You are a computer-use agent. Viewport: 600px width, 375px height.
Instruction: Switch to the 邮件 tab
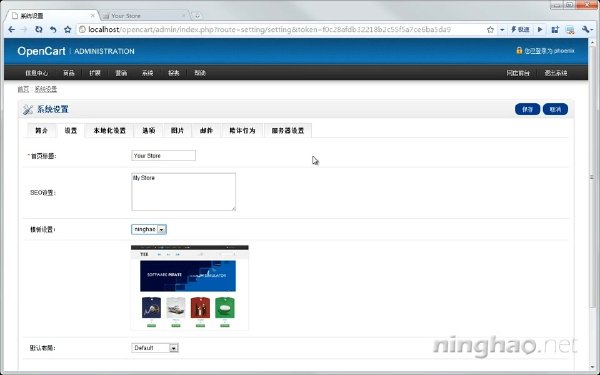(206, 130)
